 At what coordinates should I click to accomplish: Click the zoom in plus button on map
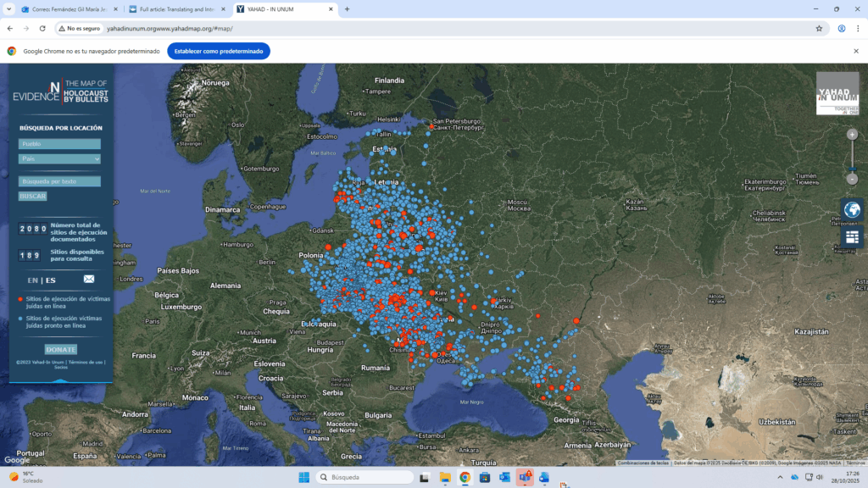[852, 134]
